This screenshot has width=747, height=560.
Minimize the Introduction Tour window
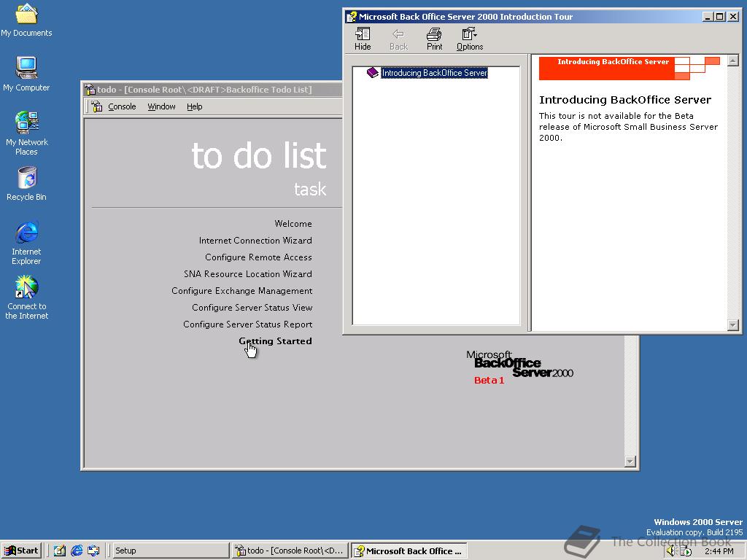[708, 17]
